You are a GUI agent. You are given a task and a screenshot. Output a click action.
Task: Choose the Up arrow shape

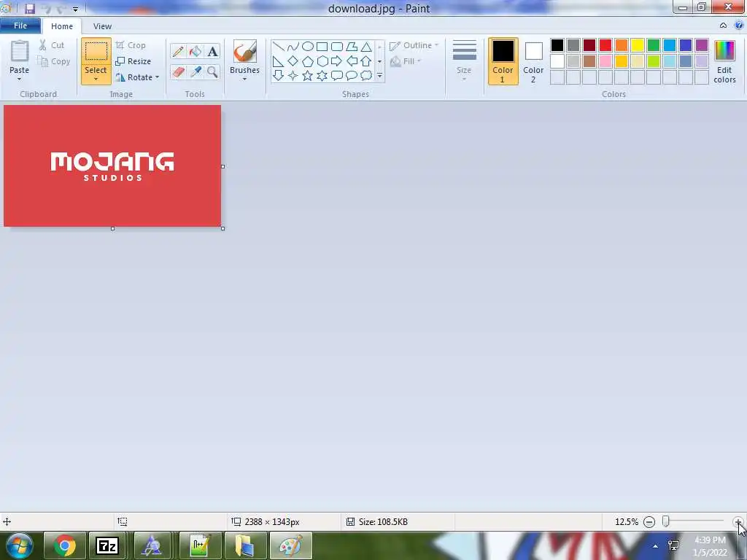pyautogui.click(x=366, y=61)
